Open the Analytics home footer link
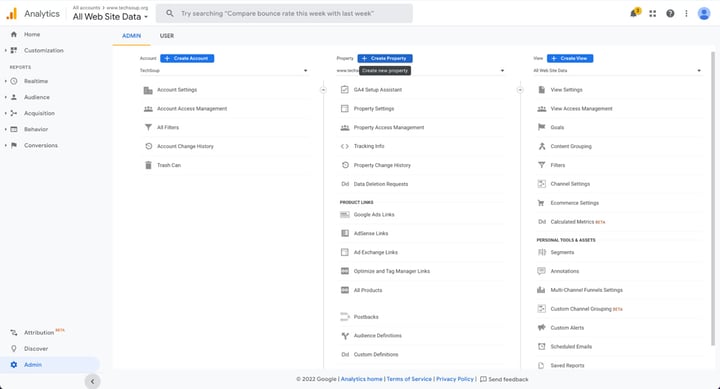The height and width of the screenshot is (389, 720). click(361, 379)
